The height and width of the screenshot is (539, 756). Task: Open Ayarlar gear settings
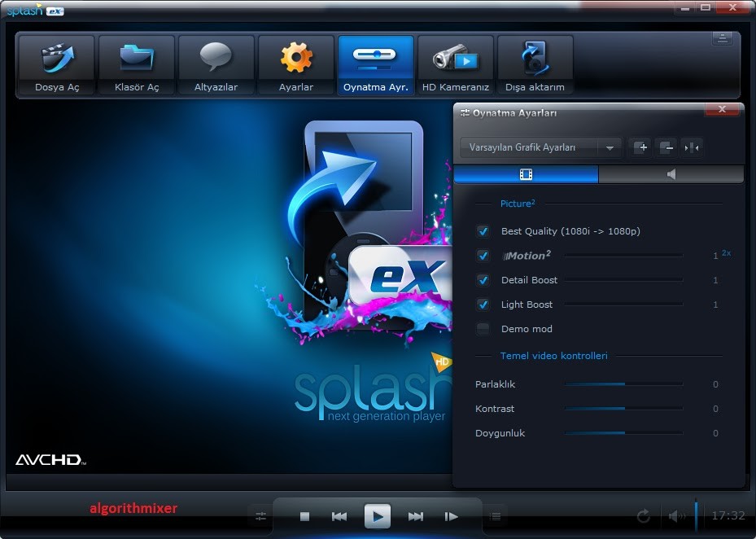[x=296, y=64]
